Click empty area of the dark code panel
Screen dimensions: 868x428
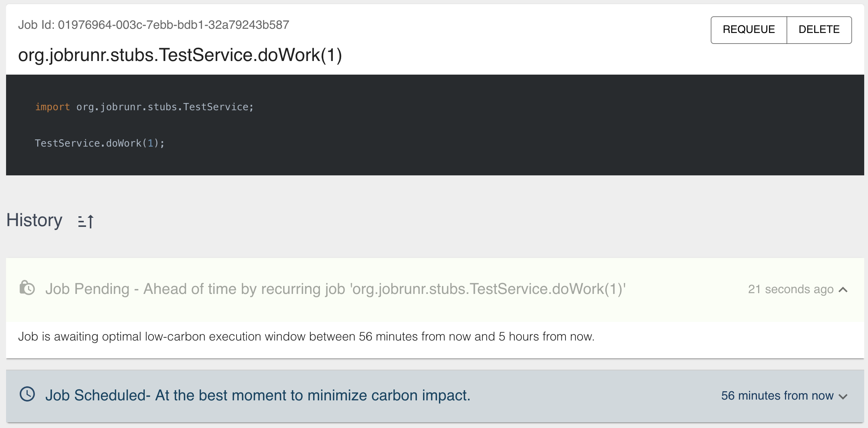[531, 125]
